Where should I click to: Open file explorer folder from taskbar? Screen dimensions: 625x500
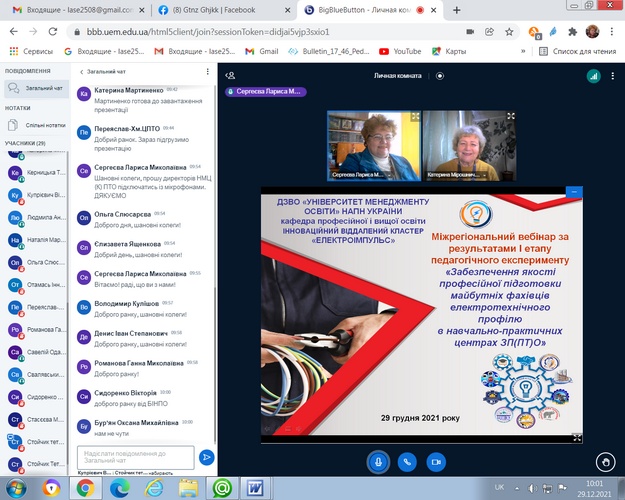(x=188, y=488)
